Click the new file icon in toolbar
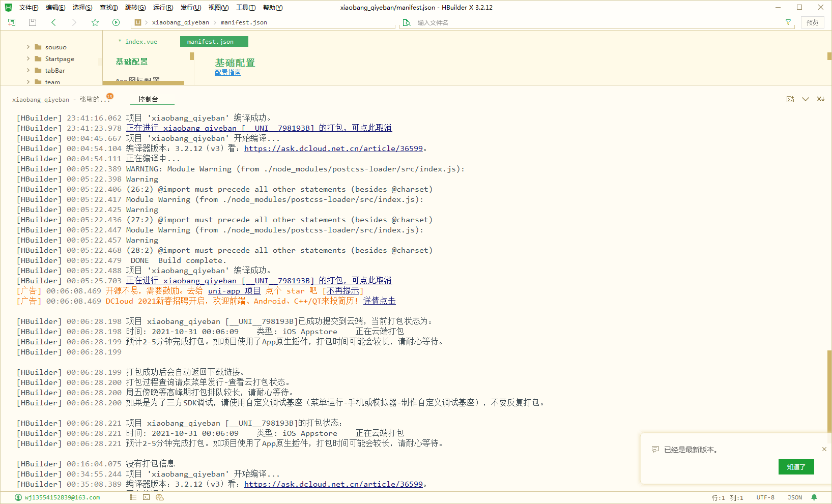Viewport: 832px width, 504px height. 12,22
